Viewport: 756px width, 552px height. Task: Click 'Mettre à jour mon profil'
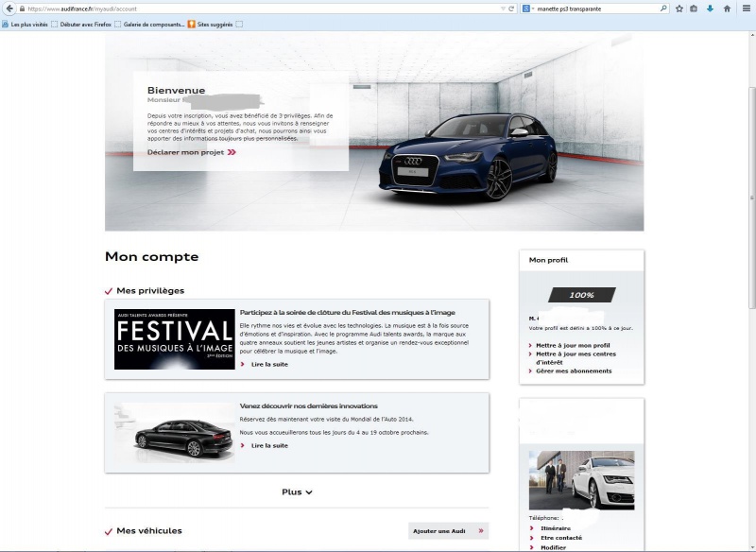pos(573,345)
